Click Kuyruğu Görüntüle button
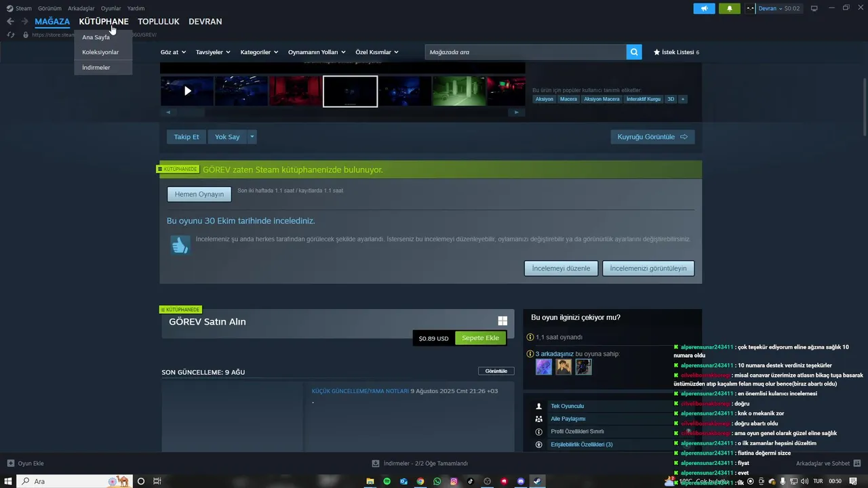This screenshot has width=868, height=488. coord(652,137)
